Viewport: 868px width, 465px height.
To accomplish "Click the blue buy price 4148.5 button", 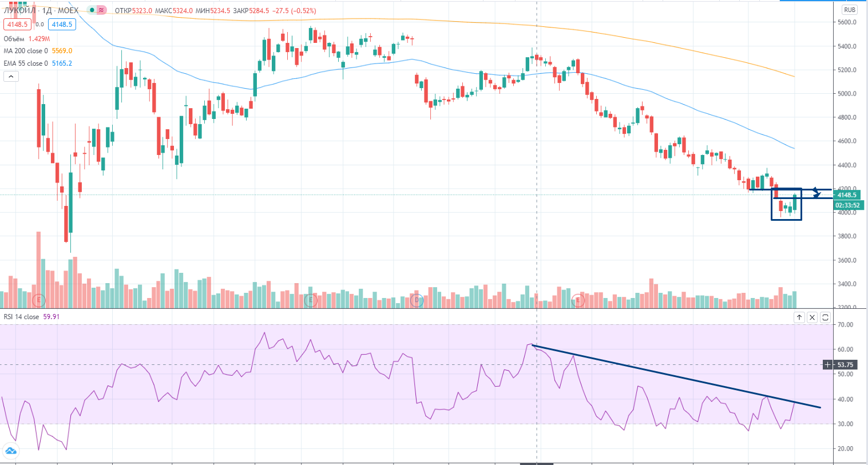I will click(x=62, y=24).
